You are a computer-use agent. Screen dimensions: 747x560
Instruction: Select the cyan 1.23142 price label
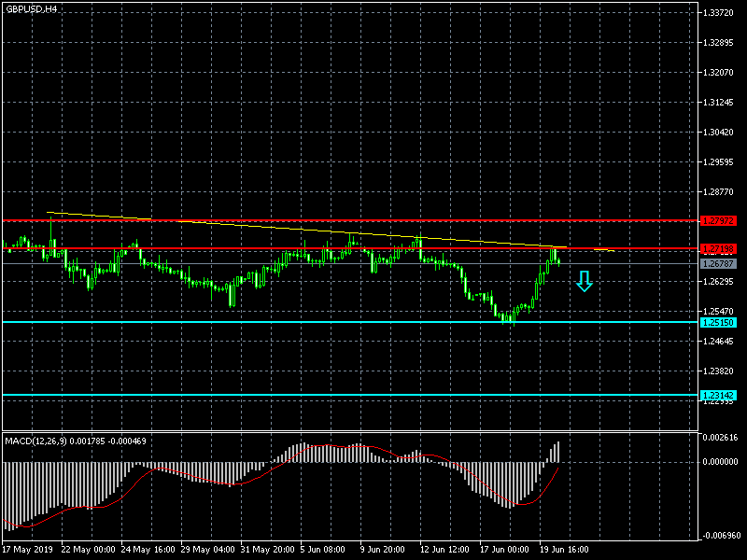coord(719,395)
